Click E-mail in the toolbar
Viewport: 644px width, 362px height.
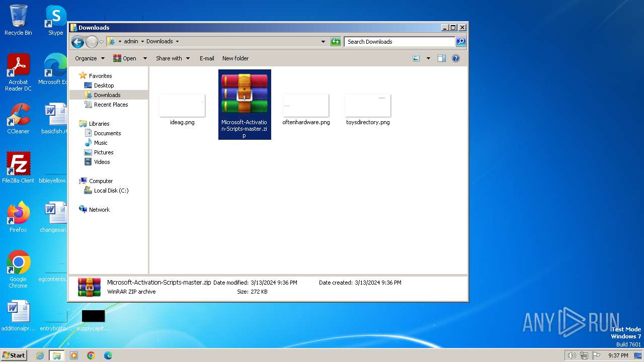(207, 58)
